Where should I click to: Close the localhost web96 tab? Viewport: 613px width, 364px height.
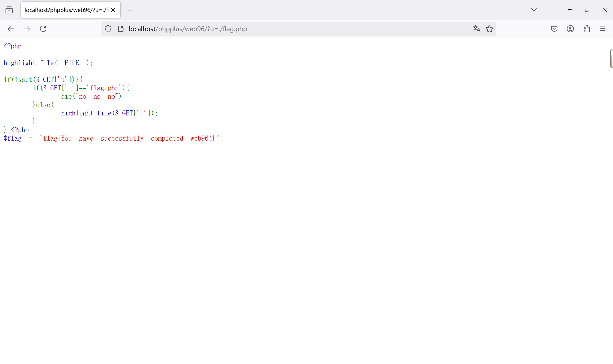(x=113, y=10)
